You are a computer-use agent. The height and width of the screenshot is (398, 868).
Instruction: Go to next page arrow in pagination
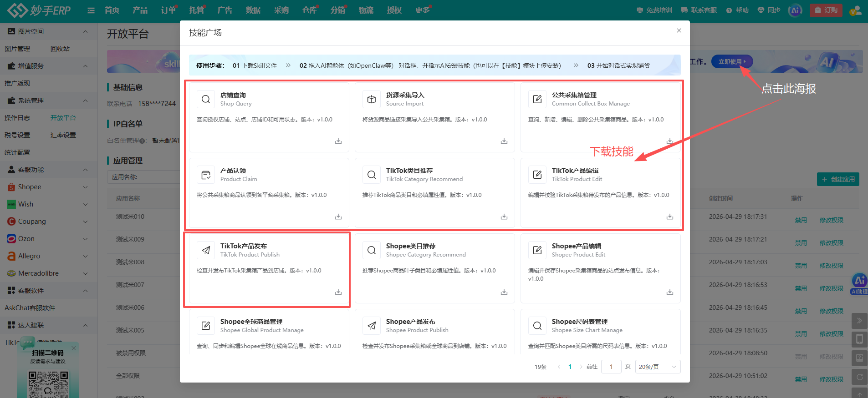pos(581,367)
